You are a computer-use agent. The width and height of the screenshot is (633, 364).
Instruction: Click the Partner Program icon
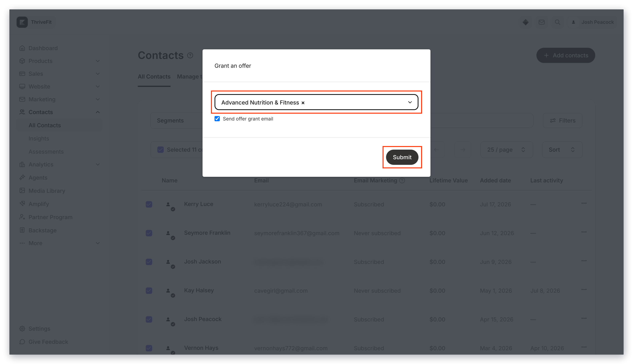point(22,217)
